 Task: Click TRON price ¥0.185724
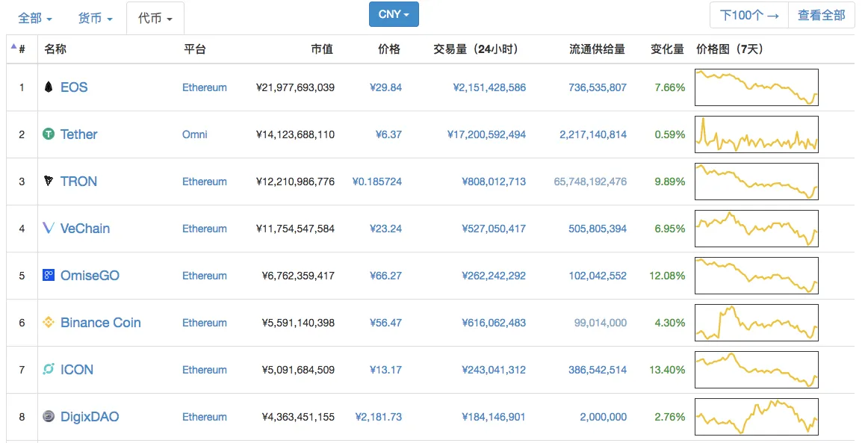click(377, 182)
